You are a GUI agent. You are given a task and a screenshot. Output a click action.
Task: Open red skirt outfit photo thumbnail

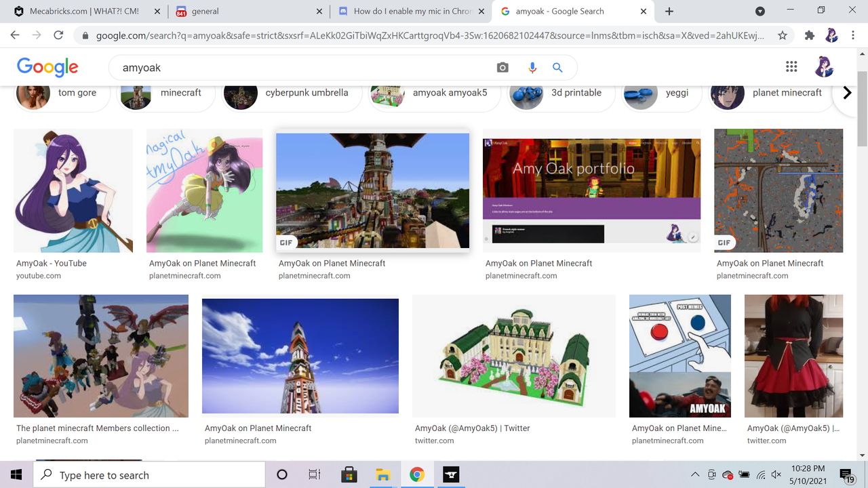coord(793,356)
